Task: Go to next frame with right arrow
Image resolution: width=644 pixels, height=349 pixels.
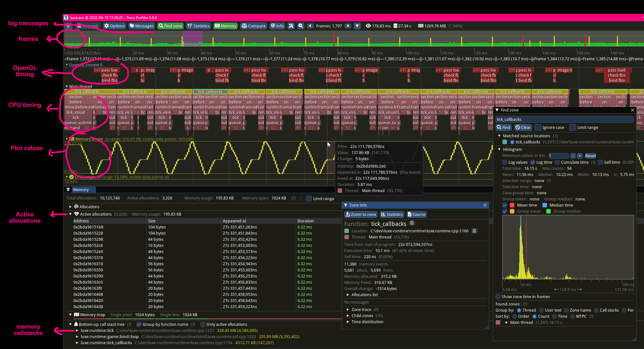Action: [348, 26]
